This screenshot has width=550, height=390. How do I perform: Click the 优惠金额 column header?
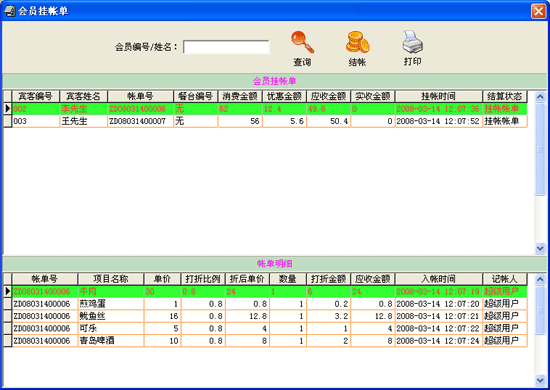click(x=284, y=96)
